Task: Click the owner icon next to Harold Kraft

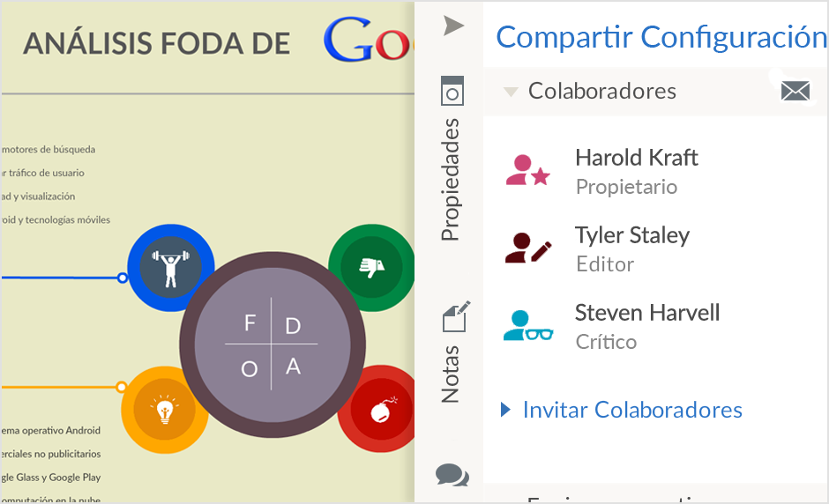Action: pos(527,170)
